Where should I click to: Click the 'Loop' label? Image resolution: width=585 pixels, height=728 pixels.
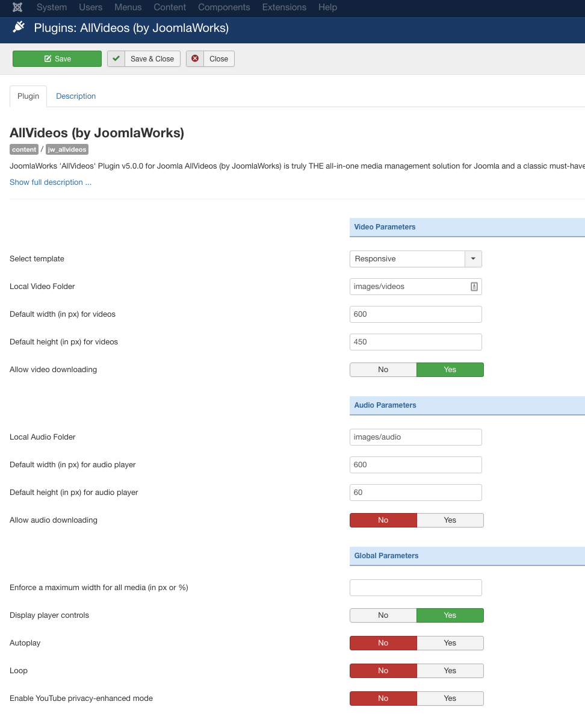click(19, 671)
